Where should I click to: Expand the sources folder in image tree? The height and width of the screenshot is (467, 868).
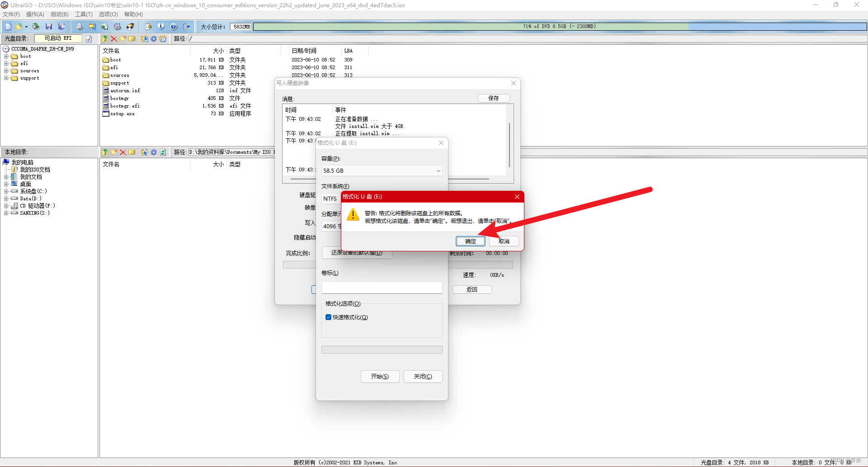[x=6, y=71]
